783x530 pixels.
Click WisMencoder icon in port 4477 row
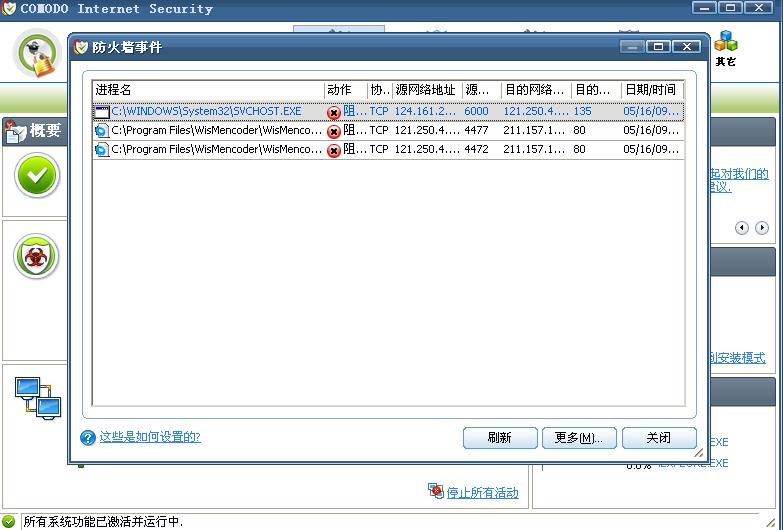(x=102, y=131)
